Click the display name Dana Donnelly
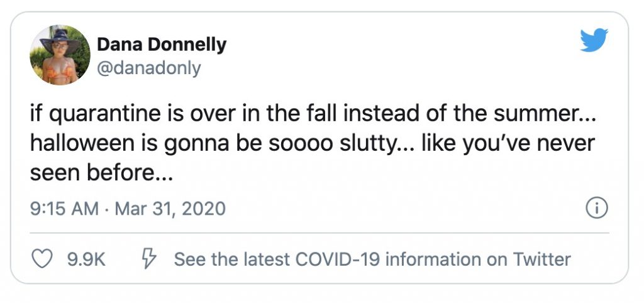Image resolution: width=644 pixels, height=304 pixels. (x=161, y=45)
